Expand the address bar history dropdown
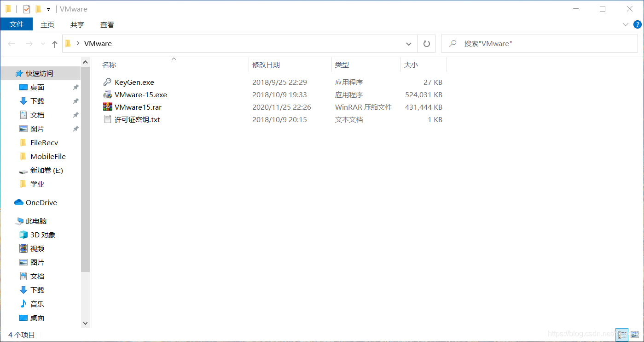This screenshot has height=342, width=644. (409, 44)
